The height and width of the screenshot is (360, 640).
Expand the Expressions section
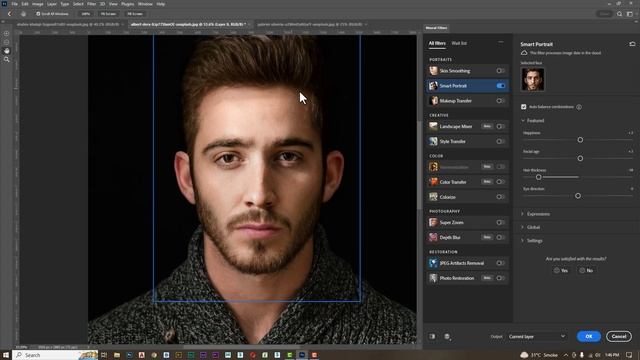pos(523,214)
